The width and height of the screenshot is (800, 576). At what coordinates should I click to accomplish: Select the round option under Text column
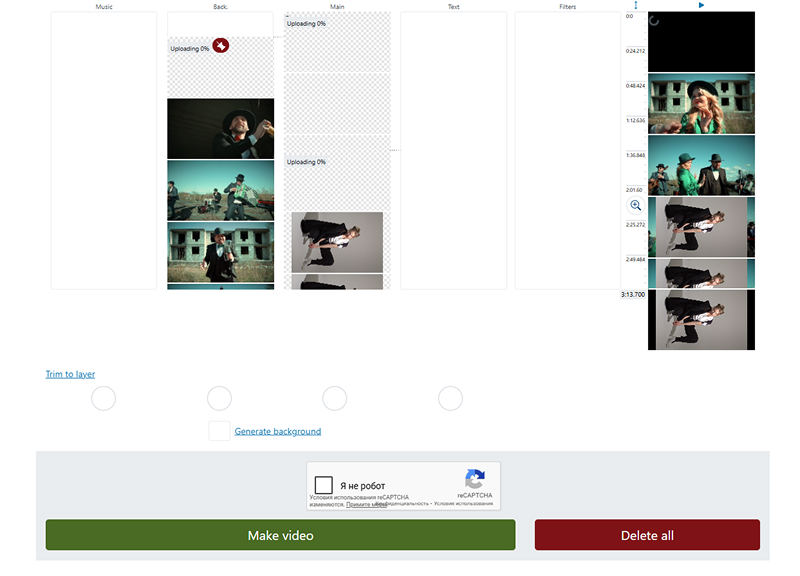click(450, 399)
